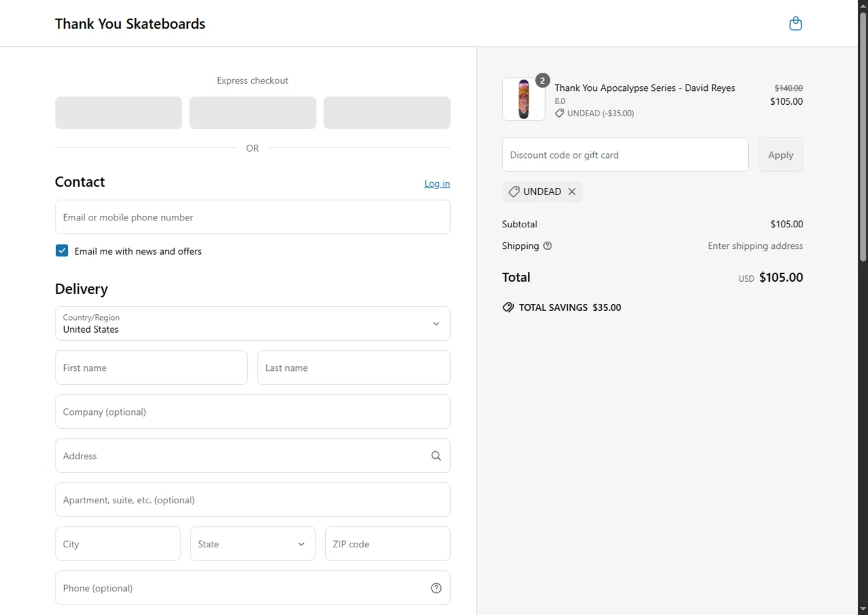
Task: Focus the Address field
Action: [253, 456]
